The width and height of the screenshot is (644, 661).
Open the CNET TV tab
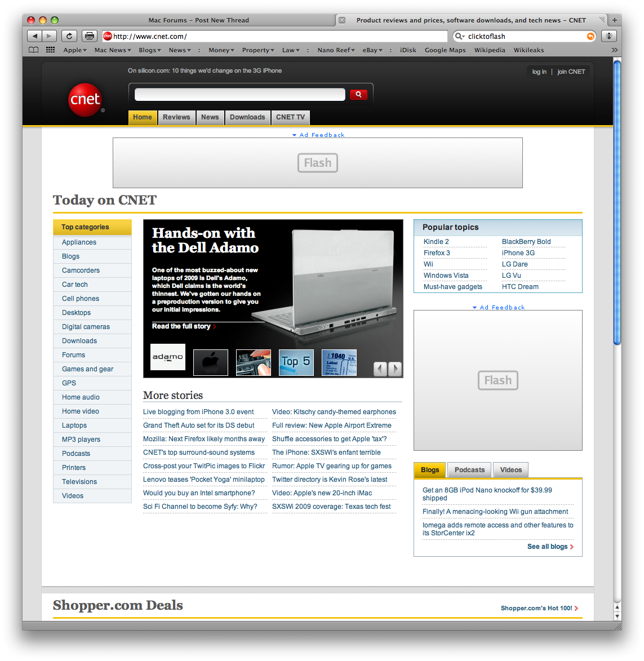click(x=290, y=117)
